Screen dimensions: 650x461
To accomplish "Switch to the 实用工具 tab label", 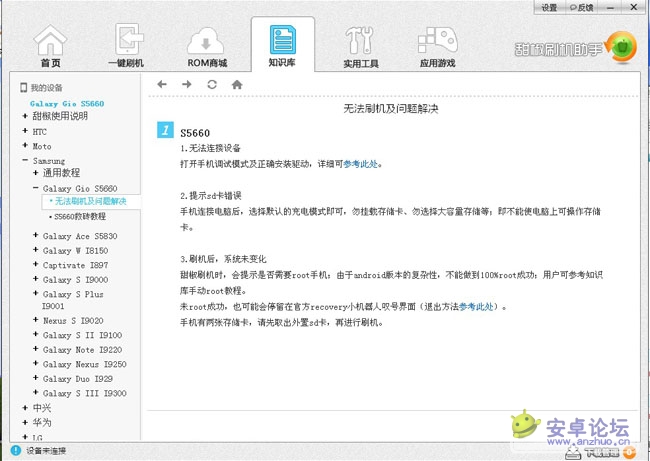I will tap(361, 63).
